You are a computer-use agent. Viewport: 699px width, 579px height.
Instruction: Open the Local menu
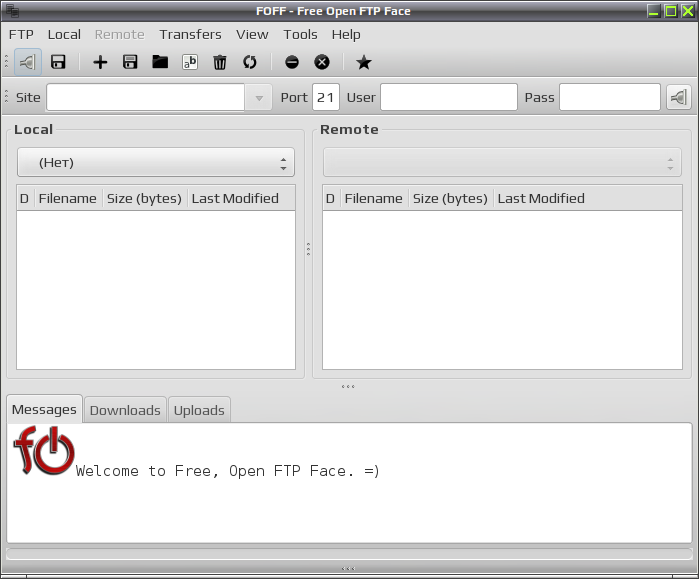pos(64,34)
